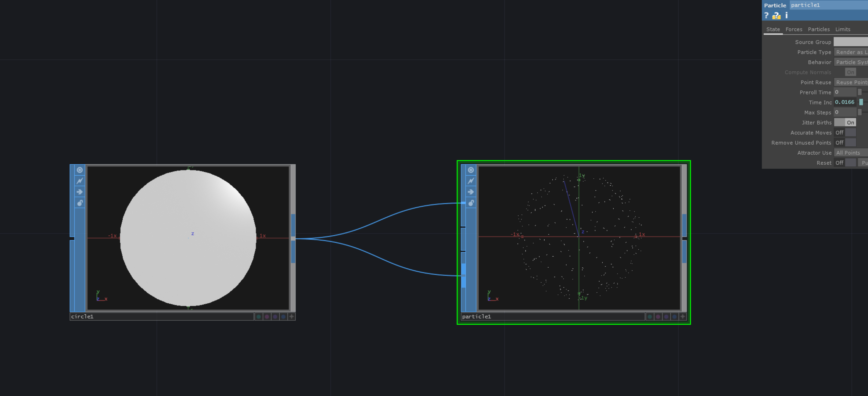Screen dimensions: 868x396
Task: Click the Max Steps value field
Action: (x=845, y=112)
